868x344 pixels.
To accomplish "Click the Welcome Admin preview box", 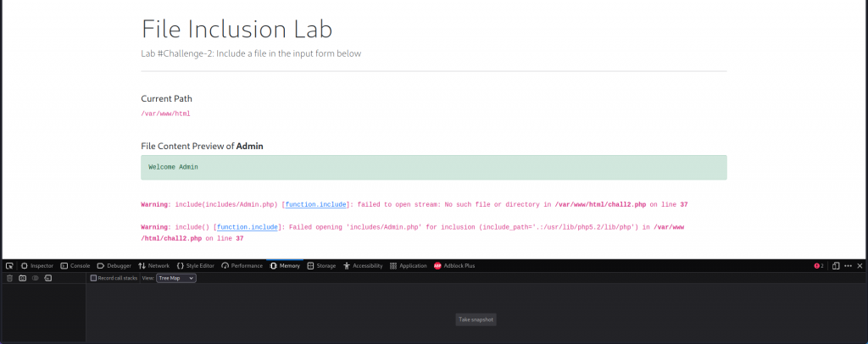I will coord(433,167).
